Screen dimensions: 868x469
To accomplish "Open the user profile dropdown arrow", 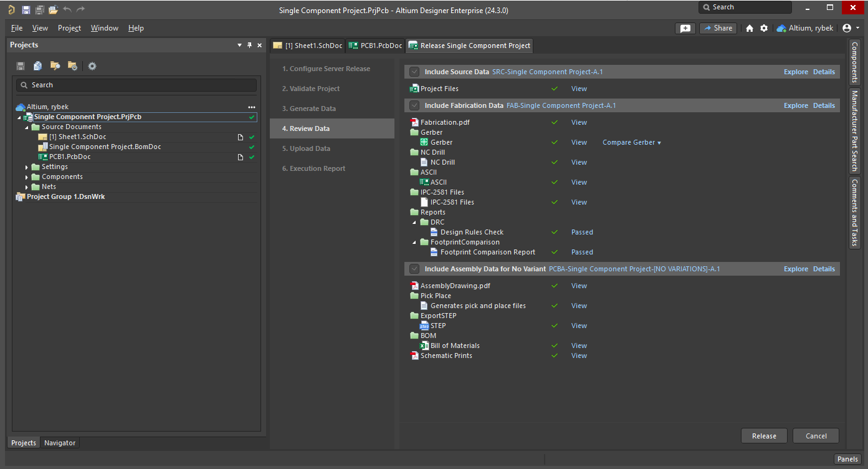I will (x=858, y=28).
